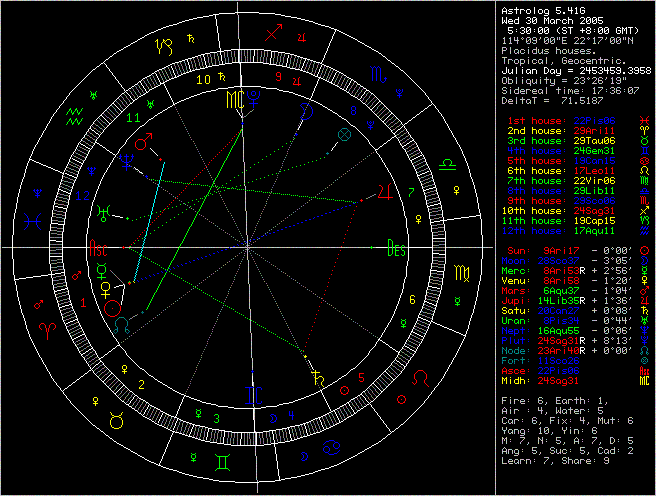The height and width of the screenshot is (496, 656).
Task: Select the "Jupi" row in the planet list
Action: [574, 300]
